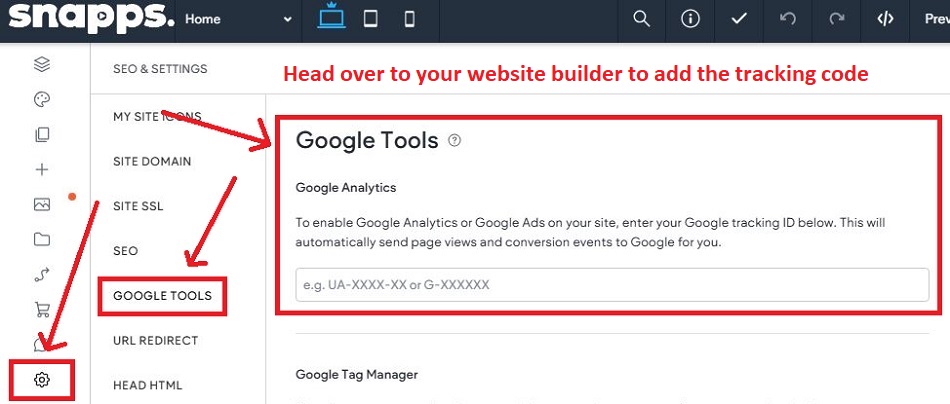Open the settings gear icon

[42, 380]
